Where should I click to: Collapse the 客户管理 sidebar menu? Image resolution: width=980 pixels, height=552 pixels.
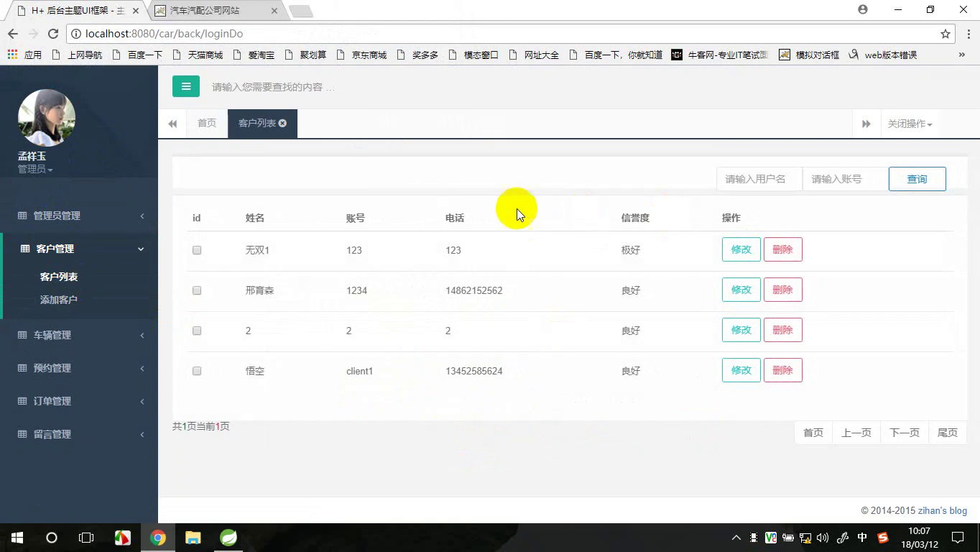tap(79, 249)
